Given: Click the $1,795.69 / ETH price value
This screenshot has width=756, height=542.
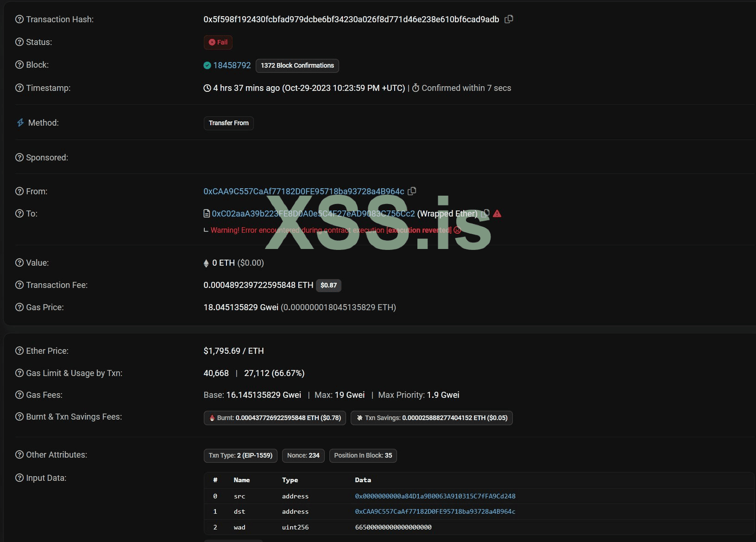Looking at the screenshot, I should tap(234, 351).
